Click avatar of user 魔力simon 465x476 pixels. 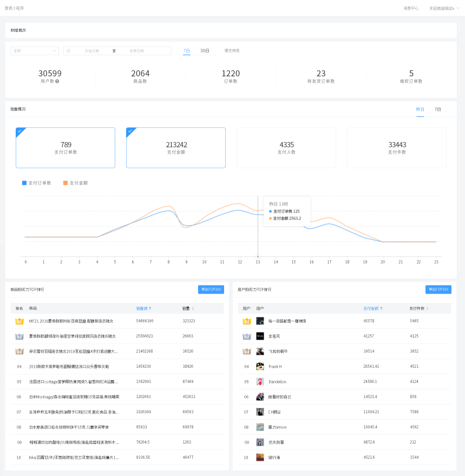click(x=260, y=427)
